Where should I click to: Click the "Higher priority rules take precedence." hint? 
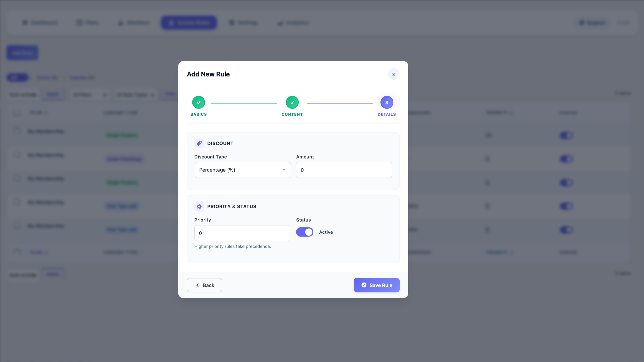(232, 246)
